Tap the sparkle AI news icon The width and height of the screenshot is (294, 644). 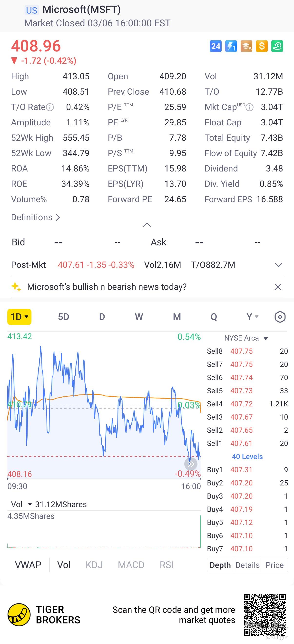click(x=16, y=287)
